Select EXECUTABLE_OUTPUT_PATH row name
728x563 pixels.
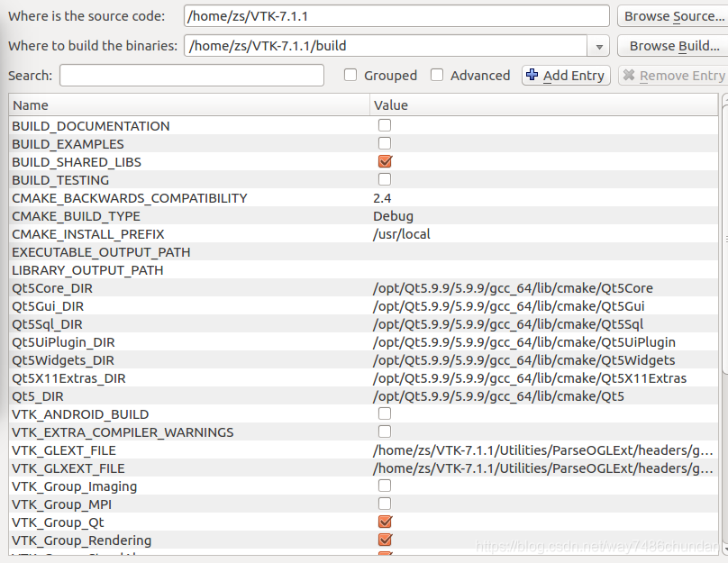(101, 252)
